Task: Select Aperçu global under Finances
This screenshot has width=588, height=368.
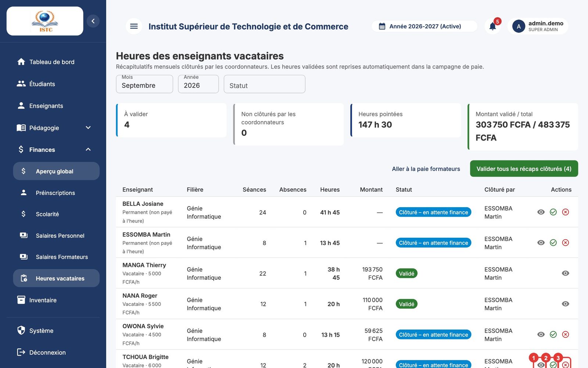Action: 56,171
